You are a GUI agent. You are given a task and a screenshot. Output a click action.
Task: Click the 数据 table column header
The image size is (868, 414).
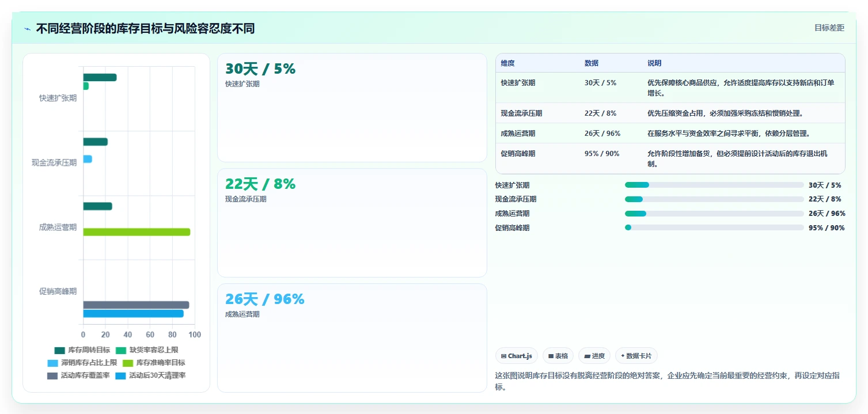pos(591,63)
